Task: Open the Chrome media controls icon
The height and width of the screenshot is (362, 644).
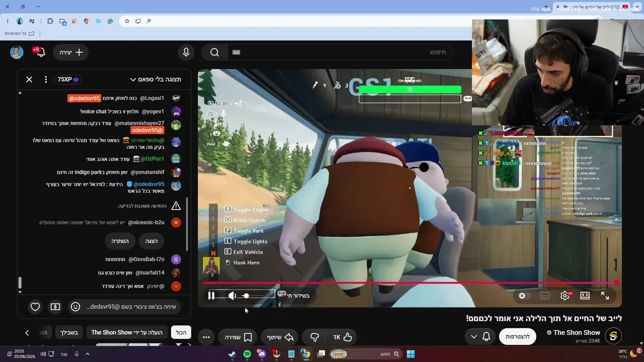Action: (32, 21)
